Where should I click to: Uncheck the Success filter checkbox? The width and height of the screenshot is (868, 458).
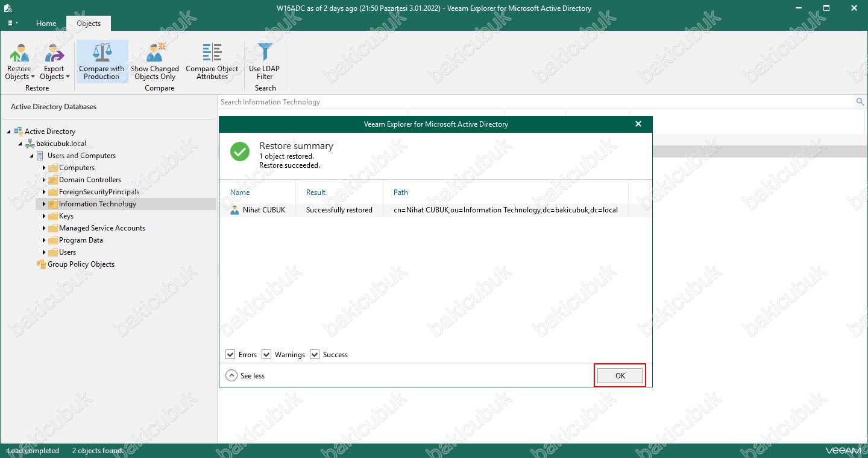click(x=315, y=354)
